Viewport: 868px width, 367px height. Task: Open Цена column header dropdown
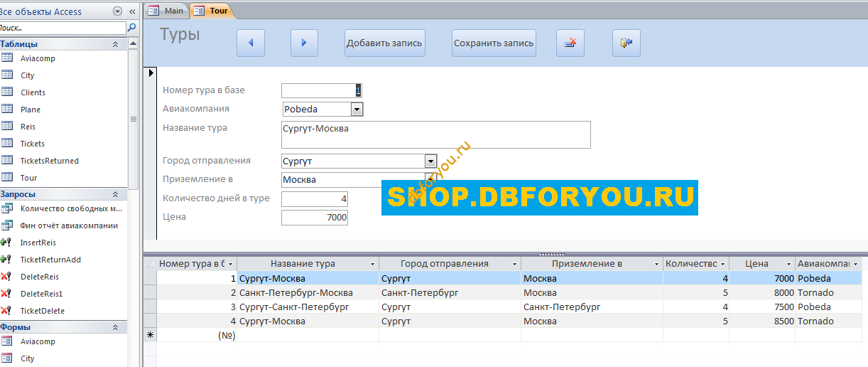788,264
